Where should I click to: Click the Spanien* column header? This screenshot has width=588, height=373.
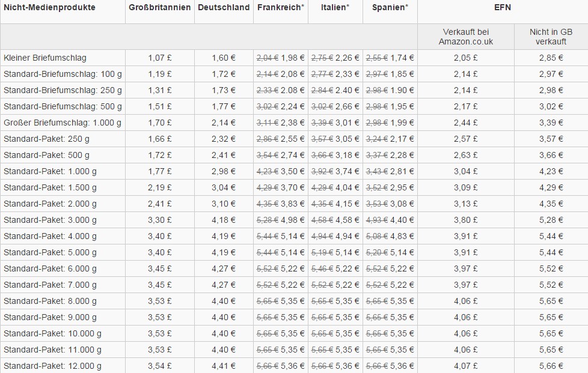point(390,7)
